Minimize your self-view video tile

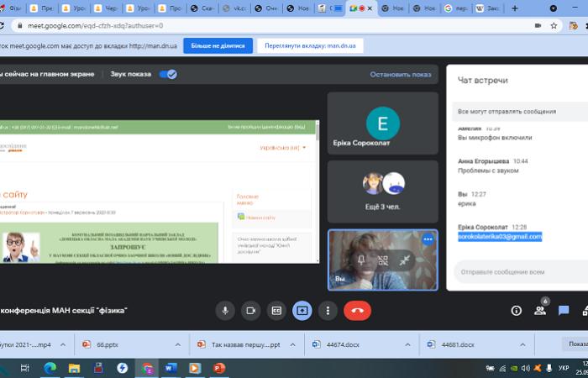(405, 260)
